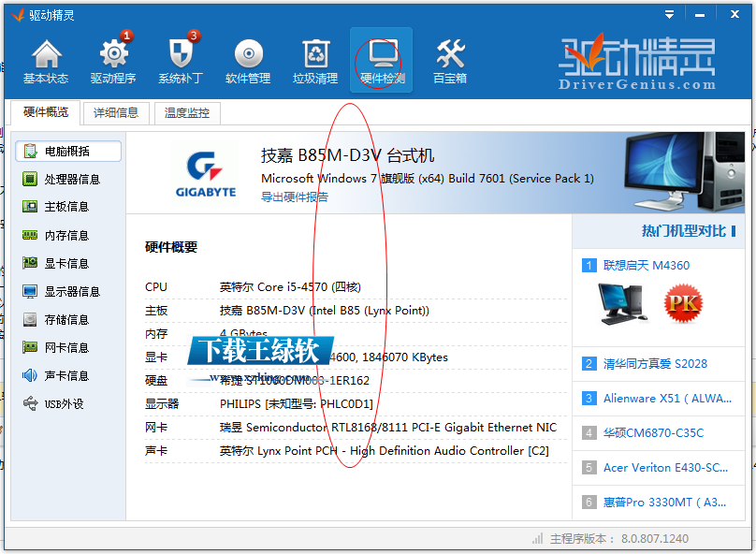This screenshot has width=756, height=554.
Task: Click 内存信息 in the sidebar
Action: [68, 235]
